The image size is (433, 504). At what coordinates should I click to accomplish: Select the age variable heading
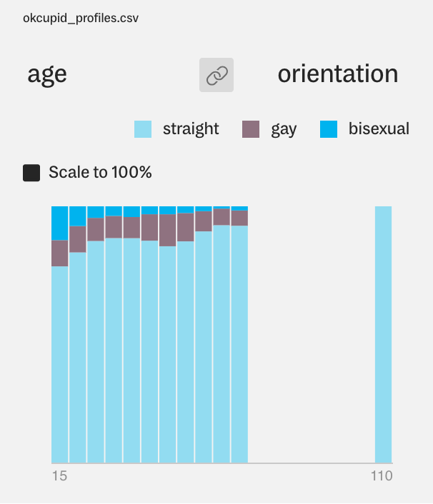[x=47, y=74]
